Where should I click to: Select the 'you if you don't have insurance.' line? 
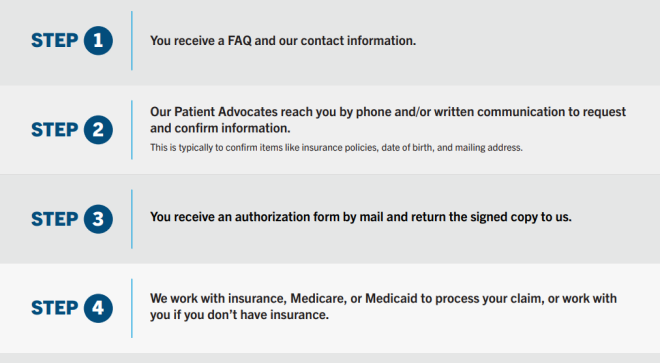pos(240,315)
